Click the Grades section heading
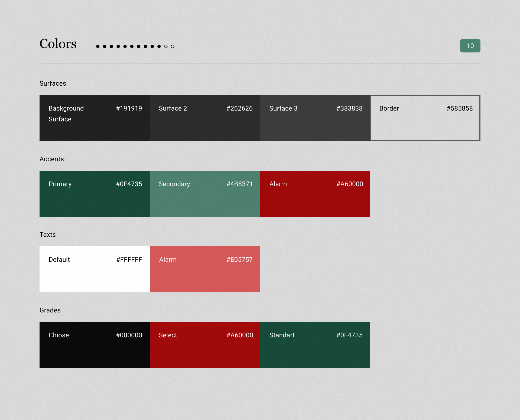520x420 pixels. (50, 310)
